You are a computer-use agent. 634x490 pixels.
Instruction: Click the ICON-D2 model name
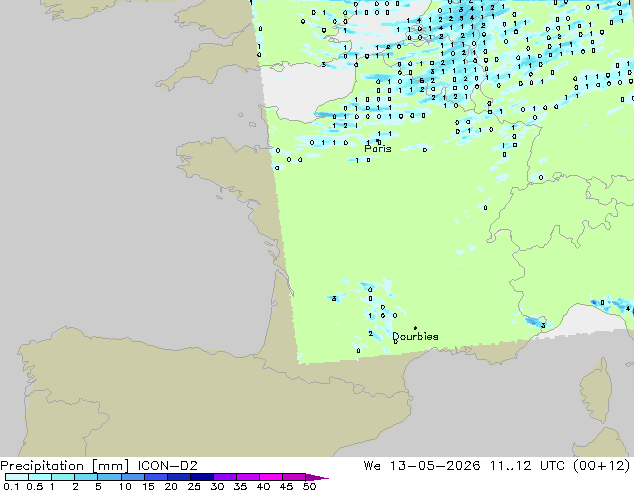tap(167, 466)
